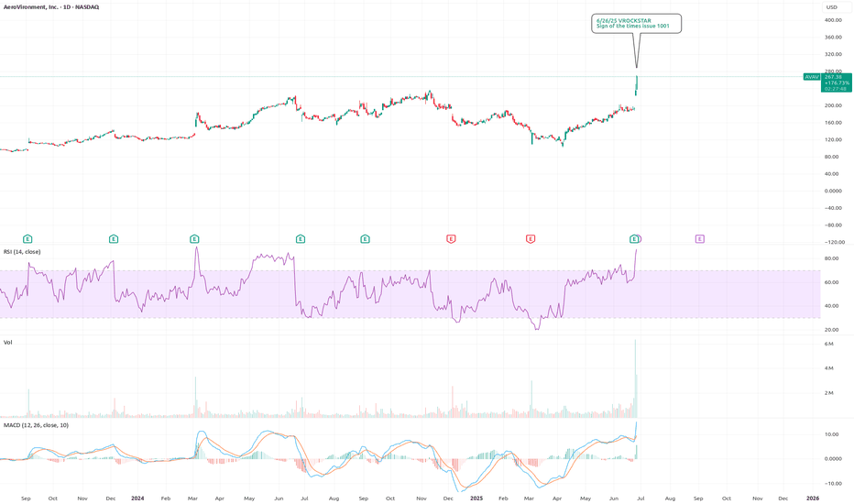The width and height of the screenshot is (854, 504).
Task: Click the red earnings marker for March 2025
Action: [x=531, y=238]
